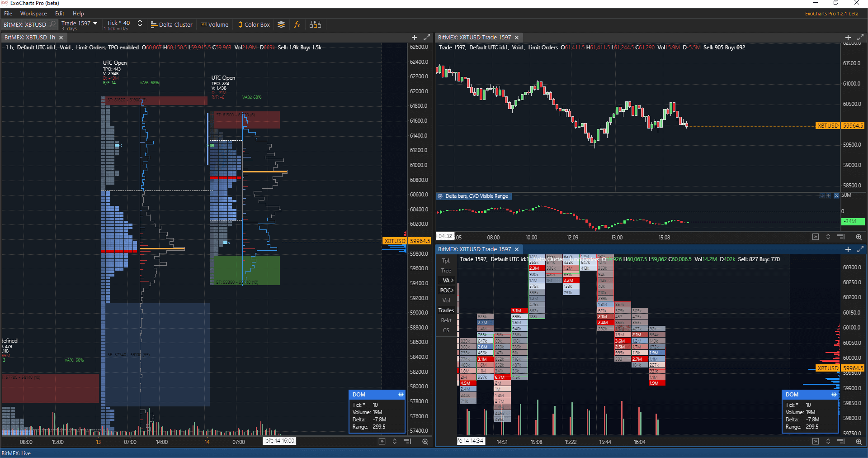This screenshot has height=458, width=868.
Task: Jump to latest bar in 1h chart
Action: coord(382,441)
